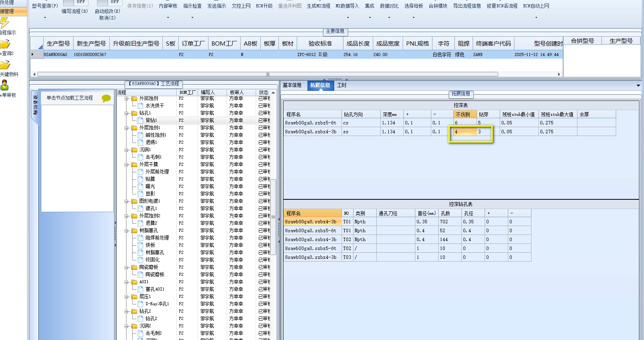Open the 选择母板 dropdown arrow
This screenshot has width=644, height=340.
point(413,18)
